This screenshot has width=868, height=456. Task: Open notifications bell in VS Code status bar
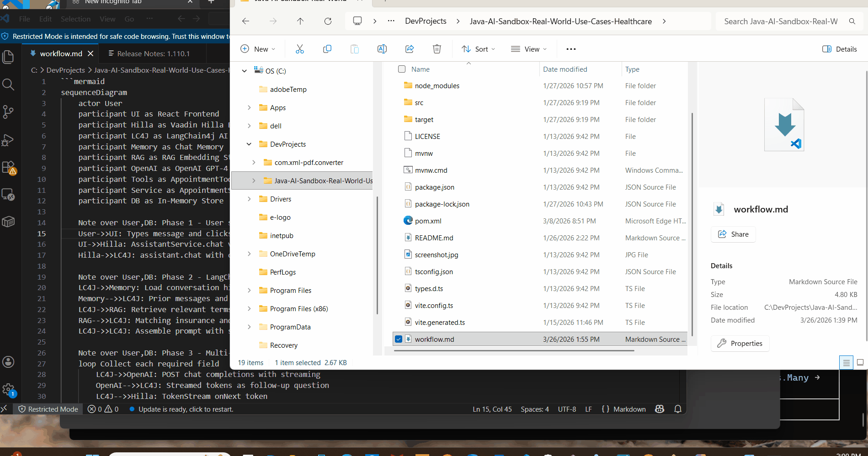pyautogui.click(x=678, y=409)
